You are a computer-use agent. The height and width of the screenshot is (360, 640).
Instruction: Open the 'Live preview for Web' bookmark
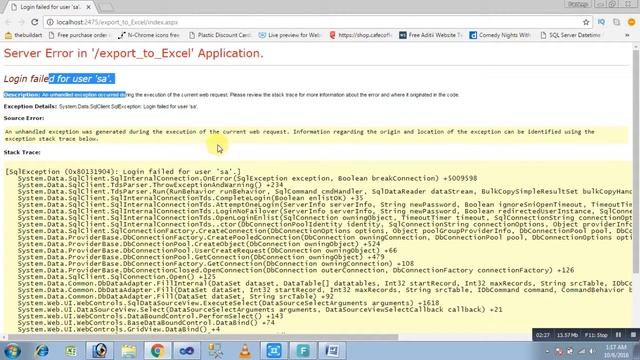pyautogui.click(x=291, y=35)
